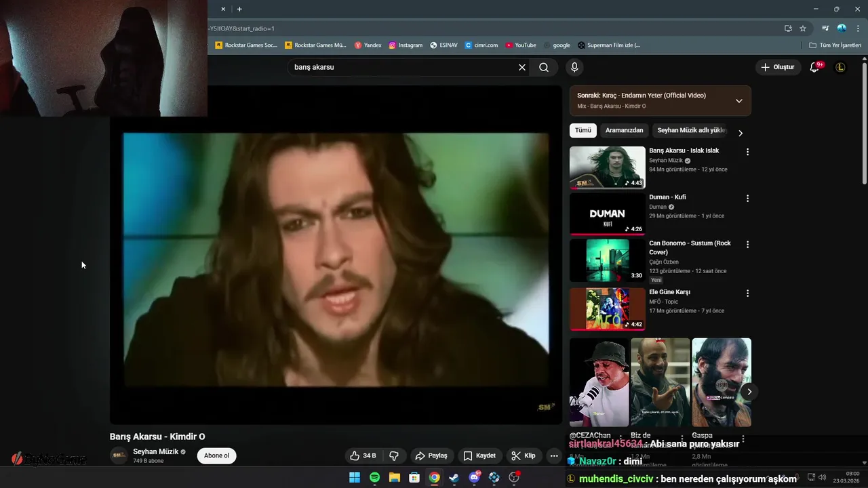
Task: Open Discord from the taskbar
Action: point(474,477)
